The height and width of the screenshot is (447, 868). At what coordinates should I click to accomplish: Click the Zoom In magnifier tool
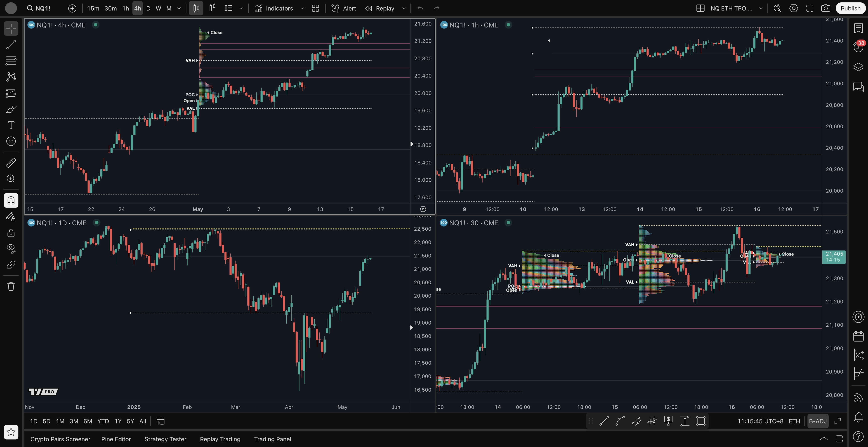click(x=11, y=179)
